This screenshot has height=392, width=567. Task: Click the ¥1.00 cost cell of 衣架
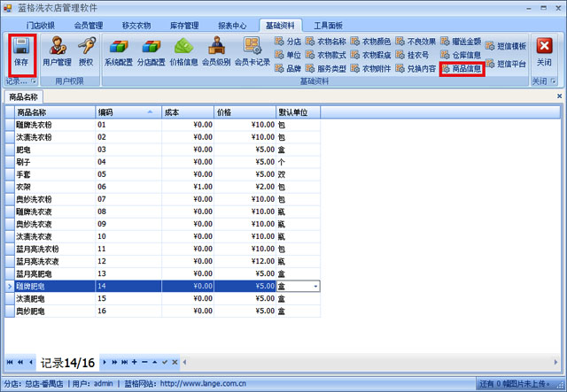point(188,187)
